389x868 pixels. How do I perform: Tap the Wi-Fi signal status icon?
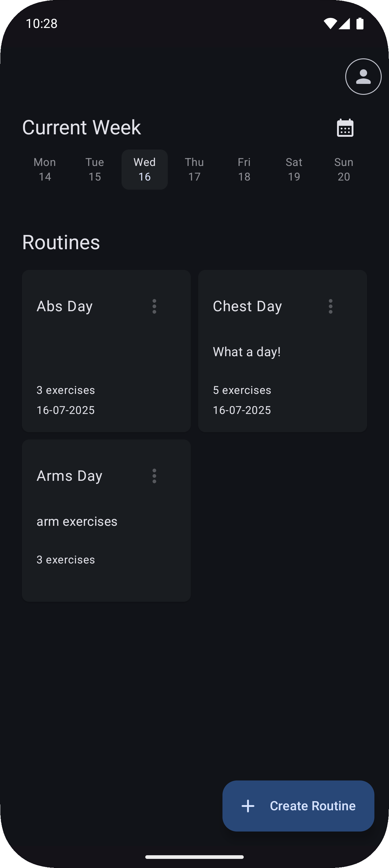[330, 24]
